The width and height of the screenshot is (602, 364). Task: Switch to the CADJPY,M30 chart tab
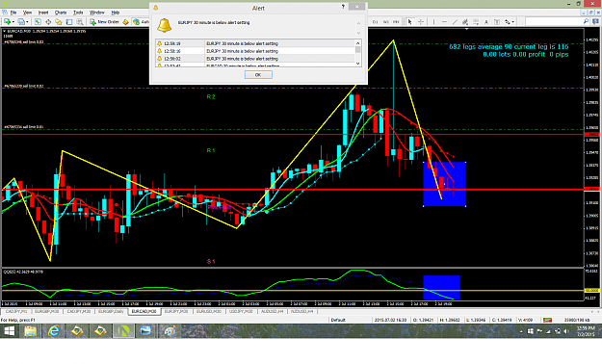(x=78, y=311)
